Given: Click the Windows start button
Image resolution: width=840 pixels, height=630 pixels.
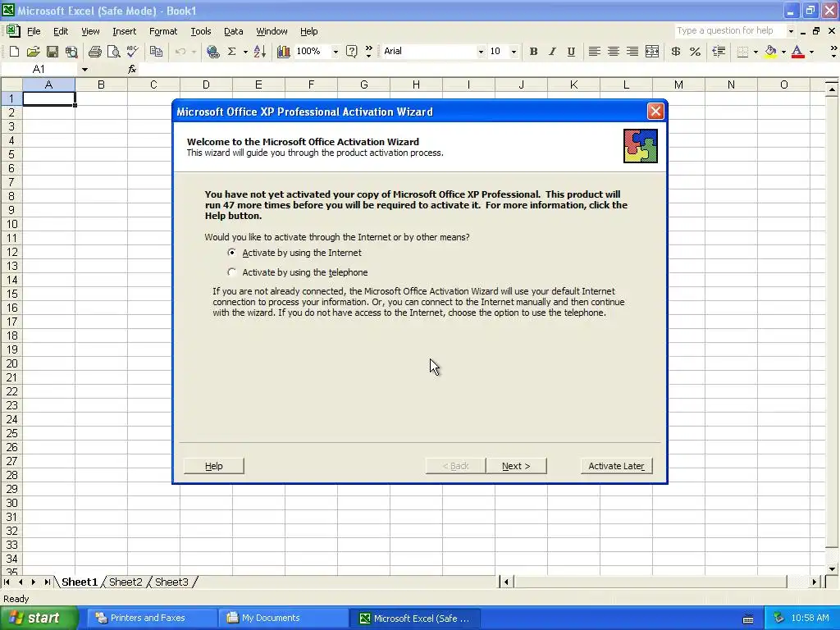Looking at the screenshot, I should (x=39, y=618).
